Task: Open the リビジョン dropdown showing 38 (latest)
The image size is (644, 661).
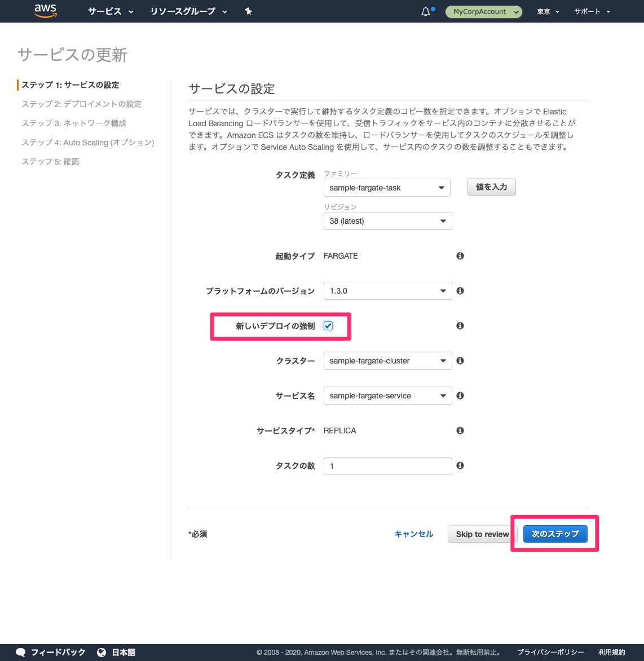Action: [x=387, y=221]
